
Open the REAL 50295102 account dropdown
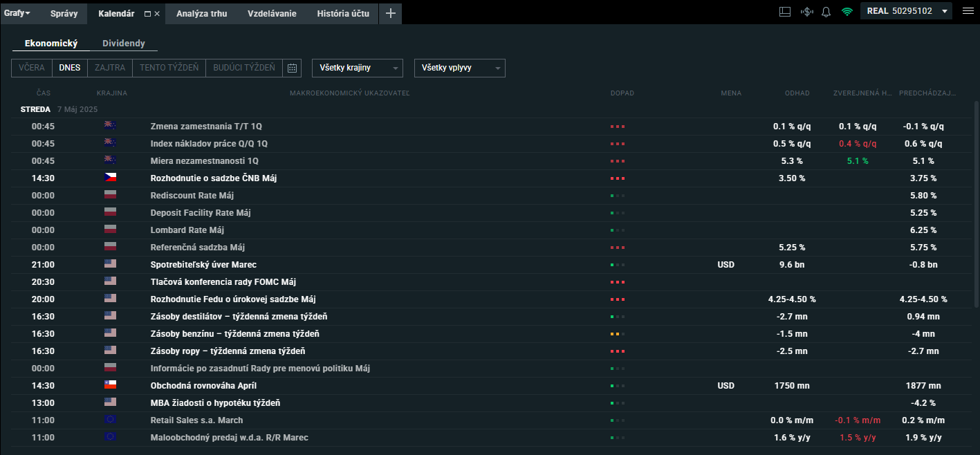click(x=906, y=11)
